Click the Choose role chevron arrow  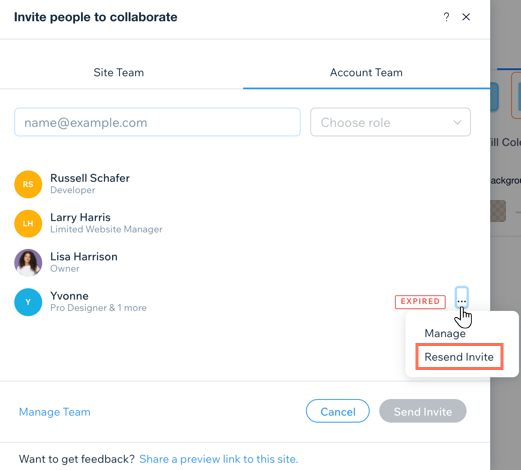pos(457,122)
